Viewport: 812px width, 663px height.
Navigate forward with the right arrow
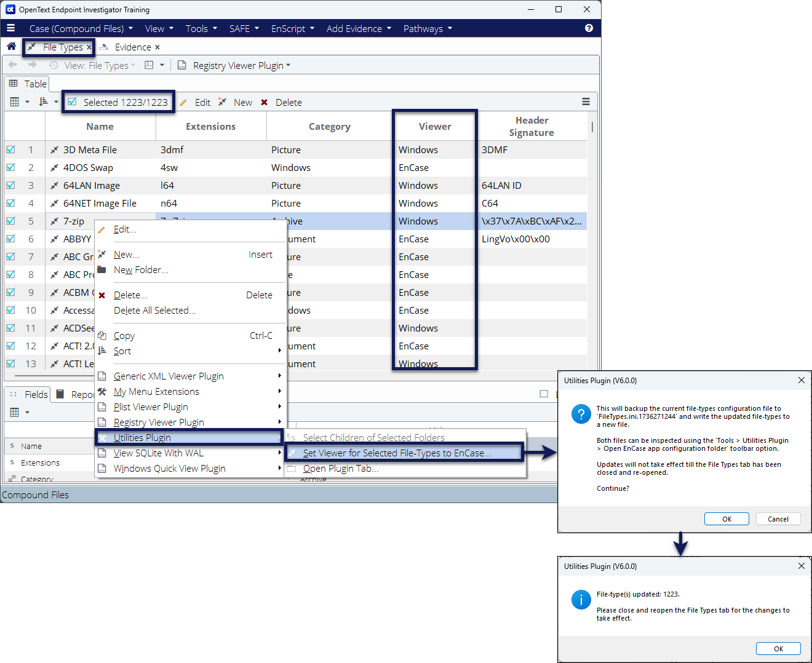32,65
